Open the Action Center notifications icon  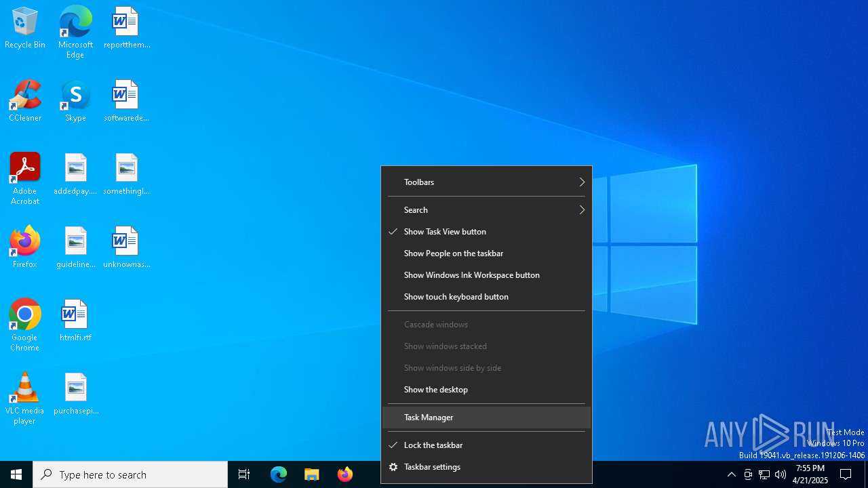846,474
